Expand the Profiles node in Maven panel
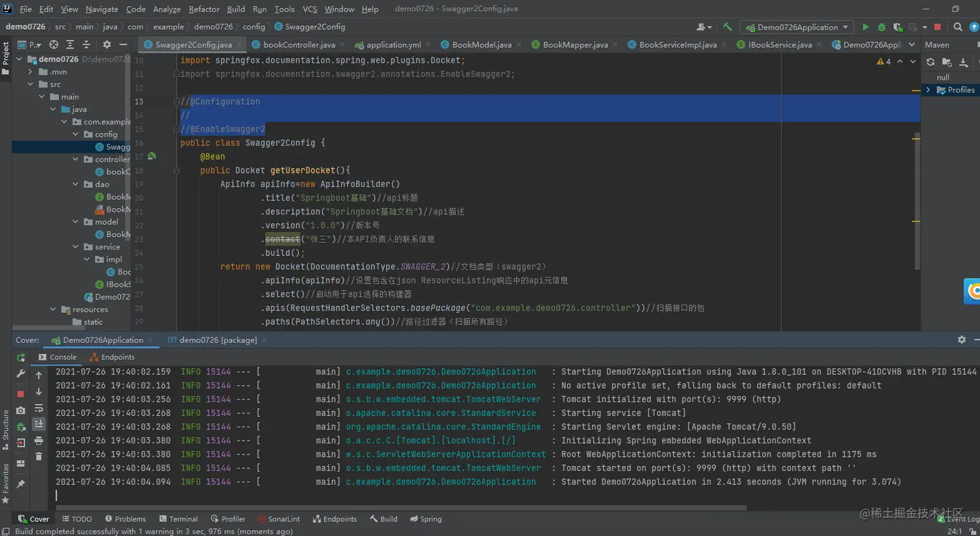This screenshot has height=536, width=980. point(928,90)
